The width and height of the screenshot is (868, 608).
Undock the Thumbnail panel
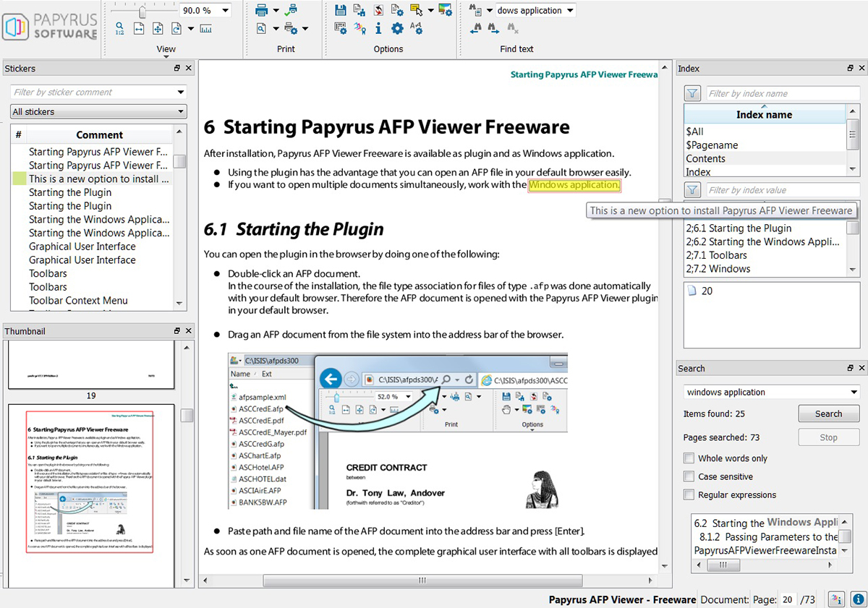177,330
